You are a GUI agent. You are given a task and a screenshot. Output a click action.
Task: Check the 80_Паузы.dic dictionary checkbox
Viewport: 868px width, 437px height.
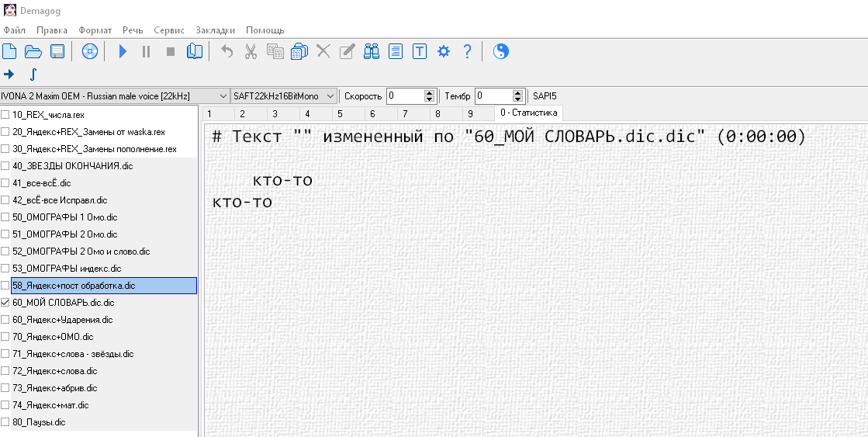[5, 422]
